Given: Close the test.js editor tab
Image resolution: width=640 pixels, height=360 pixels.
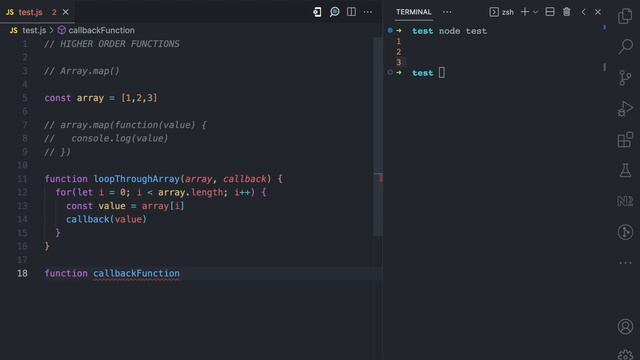Looking at the screenshot, I should pos(65,12).
